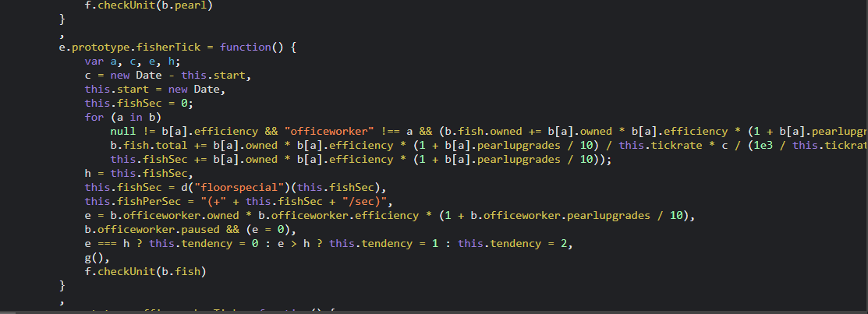The width and height of the screenshot is (868, 314).
Task: Click the line 'f.checkUnit(b.fish)'
Action: [x=145, y=272]
